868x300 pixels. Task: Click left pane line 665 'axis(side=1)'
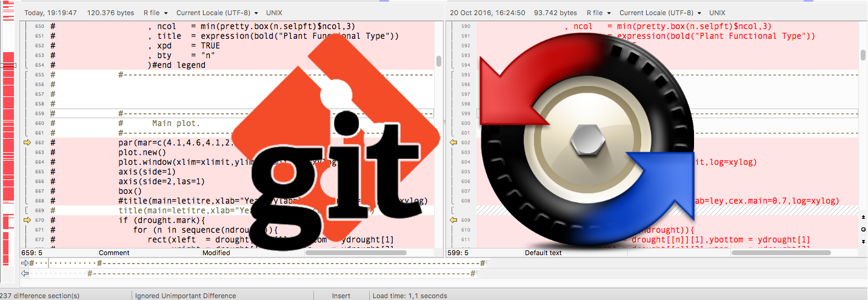tap(147, 172)
